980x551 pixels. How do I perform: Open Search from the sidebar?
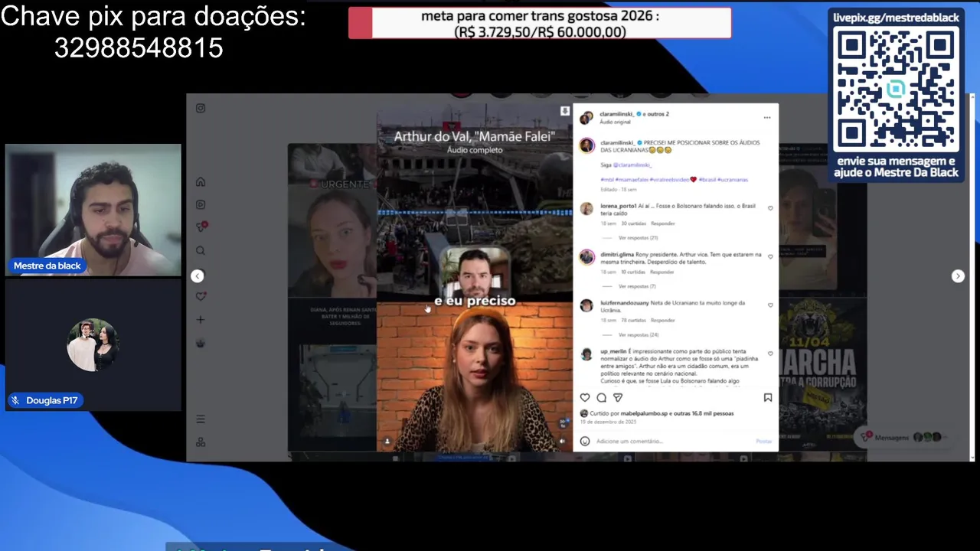tap(201, 251)
